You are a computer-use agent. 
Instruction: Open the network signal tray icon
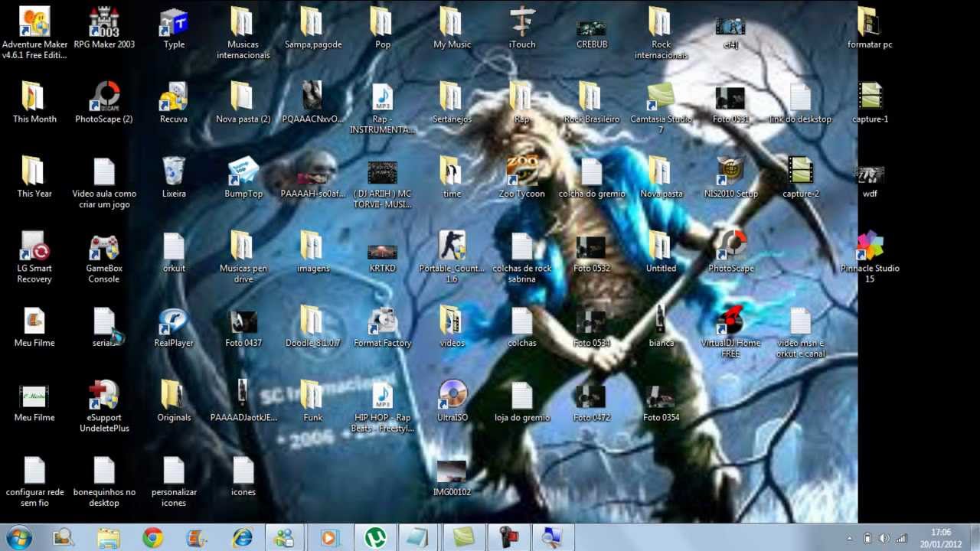[x=901, y=538]
